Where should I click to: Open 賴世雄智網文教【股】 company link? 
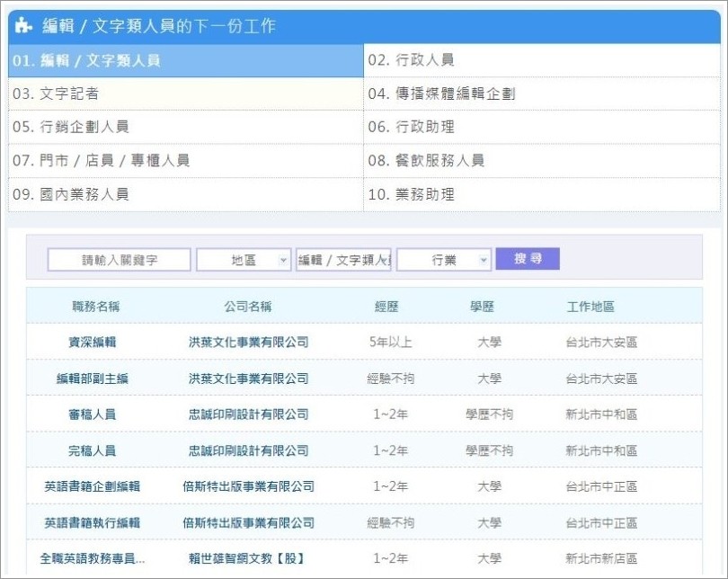click(x=246, y=558)
